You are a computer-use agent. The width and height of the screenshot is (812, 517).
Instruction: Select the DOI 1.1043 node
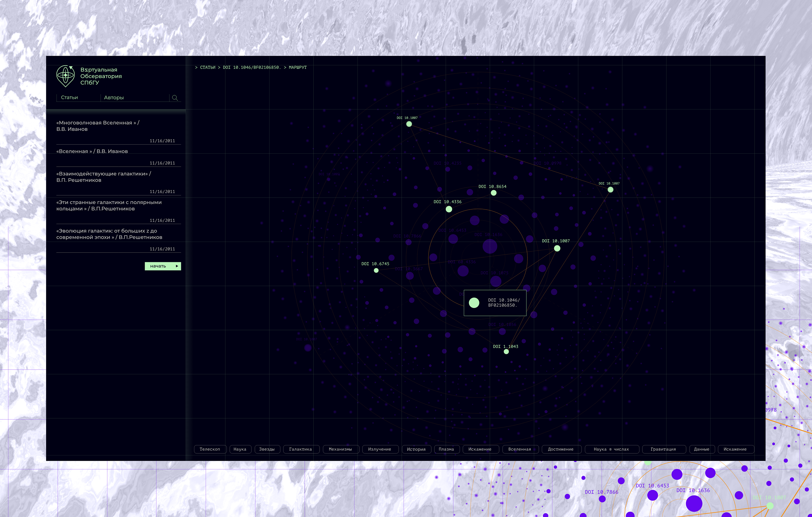(506, 352)
